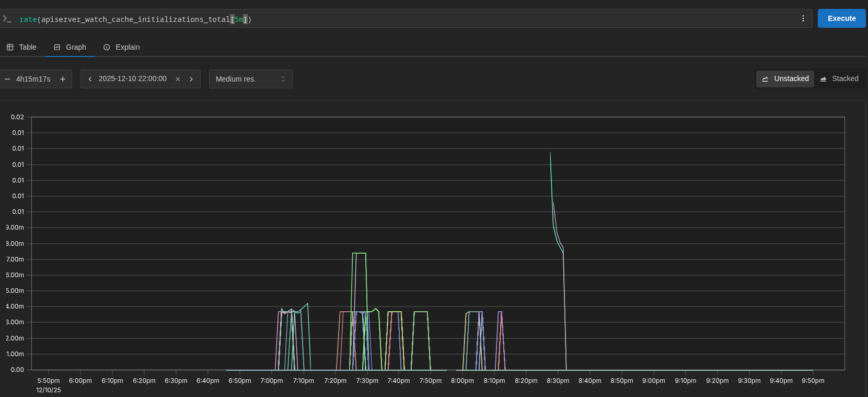Click the 6:00pm x-axis label

[x=80, y=381]
